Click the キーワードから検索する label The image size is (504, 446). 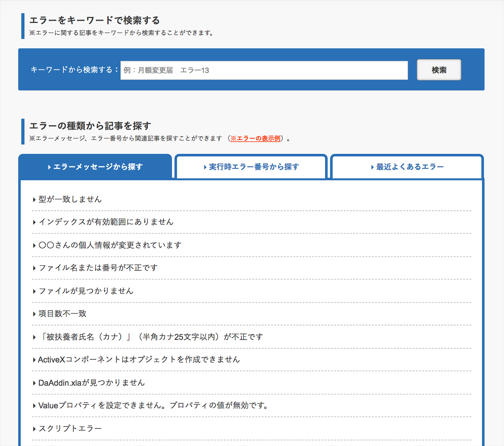coord(74,70)
